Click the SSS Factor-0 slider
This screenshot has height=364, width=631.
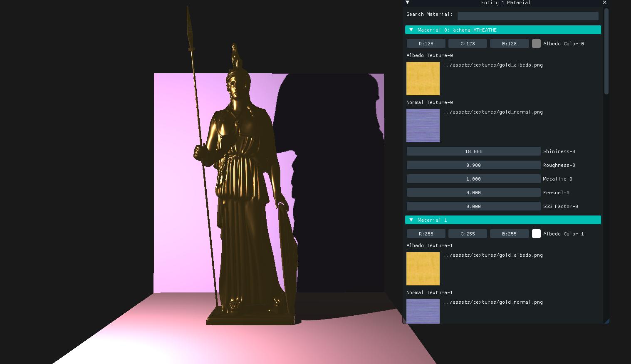[x=473, y=206]
